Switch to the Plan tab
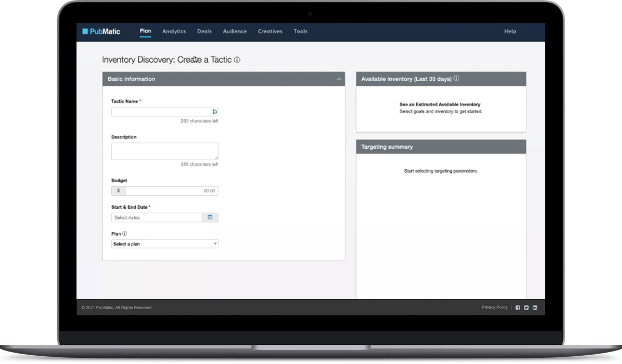Screen dimensions: 622x364 (x=146, y=31)
